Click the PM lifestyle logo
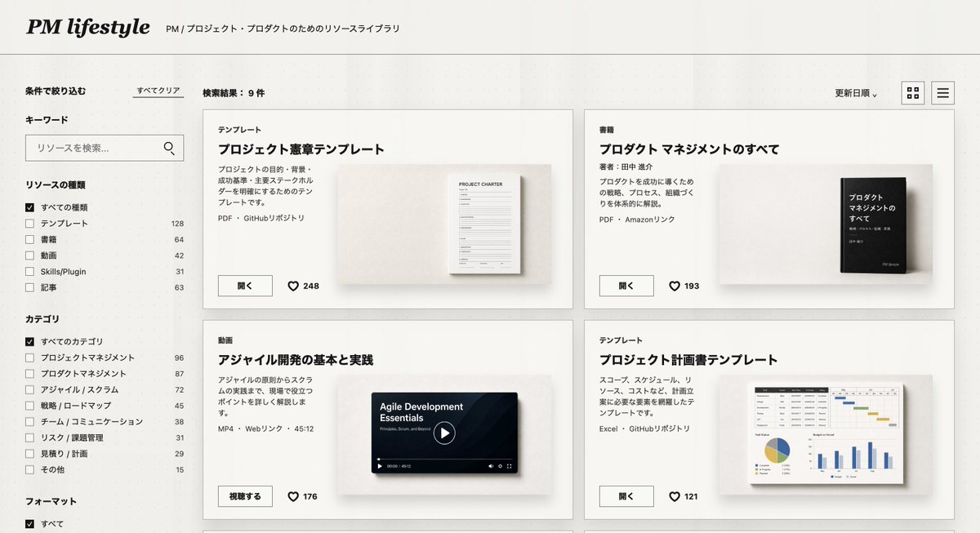This screenshot has height=533, width=980. click(x=88, y=28)
